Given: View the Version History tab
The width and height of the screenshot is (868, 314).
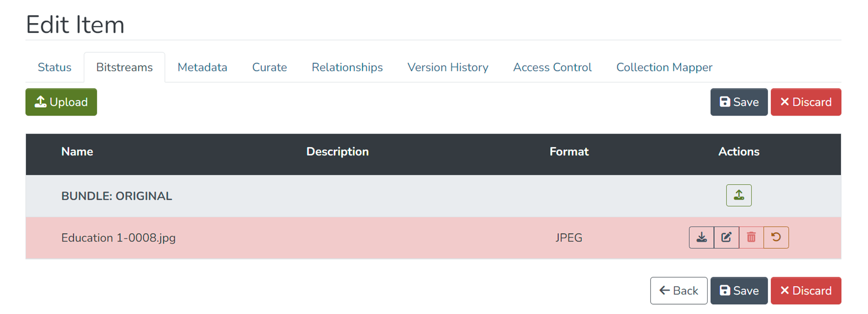Looking at the screenshot, I should coord(448,67).
